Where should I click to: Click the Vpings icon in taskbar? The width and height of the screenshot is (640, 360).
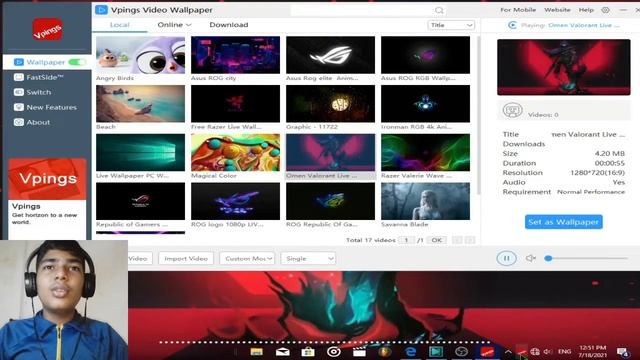tap(487, 352)
